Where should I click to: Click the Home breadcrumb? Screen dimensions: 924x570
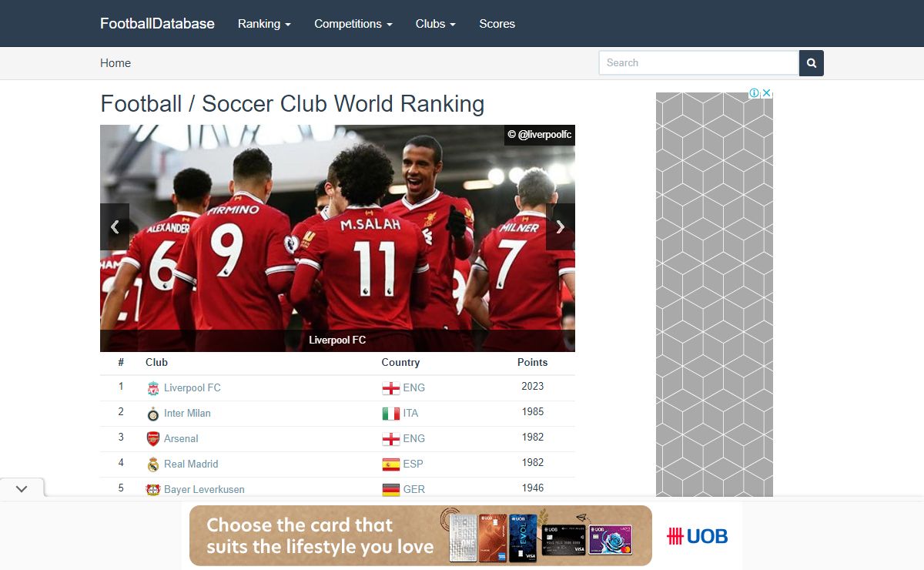point(115,63)
